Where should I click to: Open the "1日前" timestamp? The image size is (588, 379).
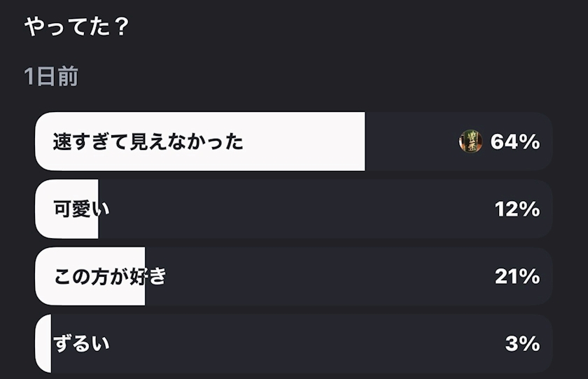(x=50, y=77)
